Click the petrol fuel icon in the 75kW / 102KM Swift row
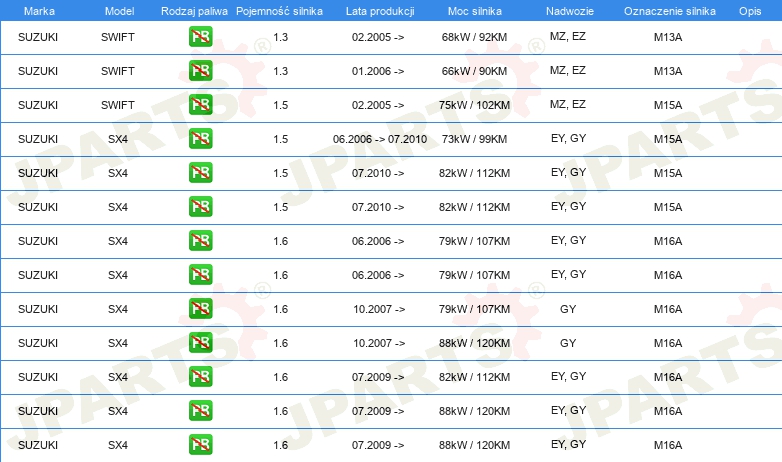The image size is (782, 462). pos(200,105)
